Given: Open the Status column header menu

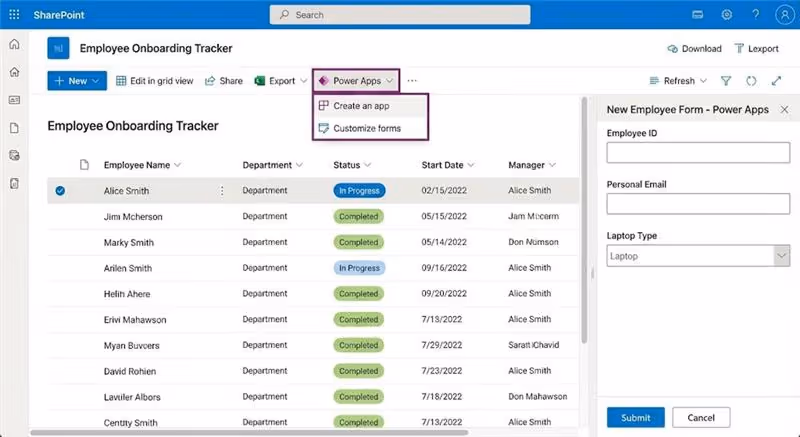Looking at the screenshot, I should (x=352, y=165).
